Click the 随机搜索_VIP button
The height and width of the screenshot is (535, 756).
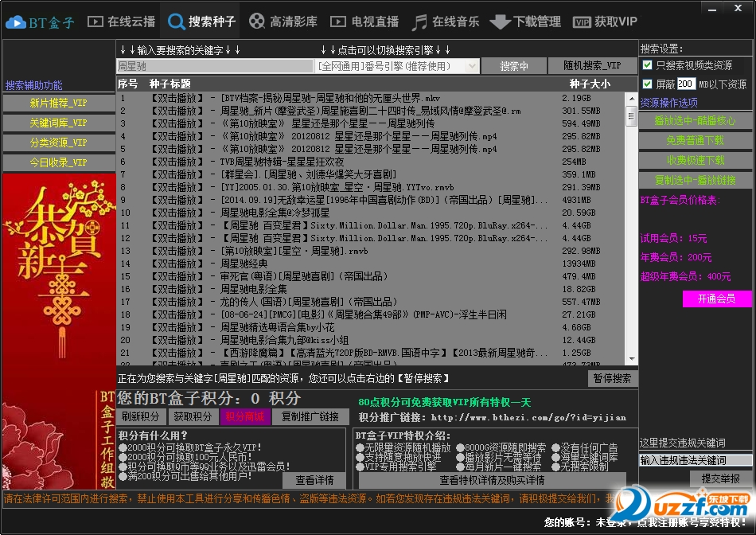point(592,65)
